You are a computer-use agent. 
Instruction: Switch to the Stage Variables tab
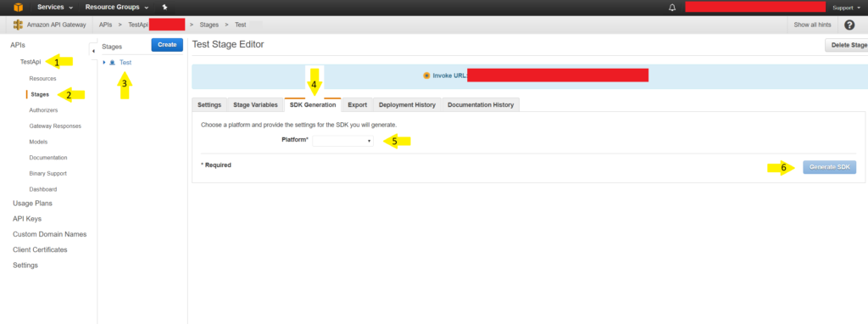255,104
